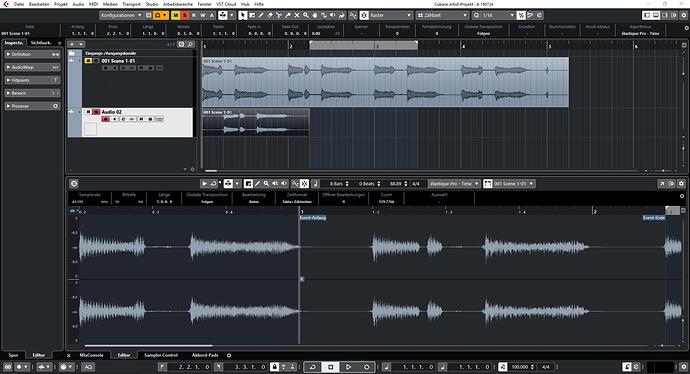
Task: Expand Bereich section in Inspector
Action: coord(33,93)
